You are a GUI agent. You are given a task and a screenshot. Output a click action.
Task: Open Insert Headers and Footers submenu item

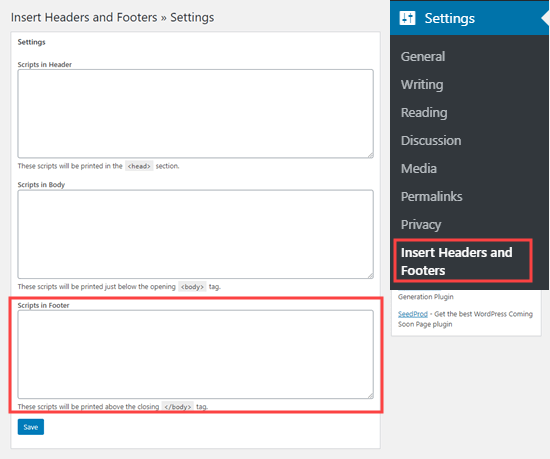pos(456,261)
